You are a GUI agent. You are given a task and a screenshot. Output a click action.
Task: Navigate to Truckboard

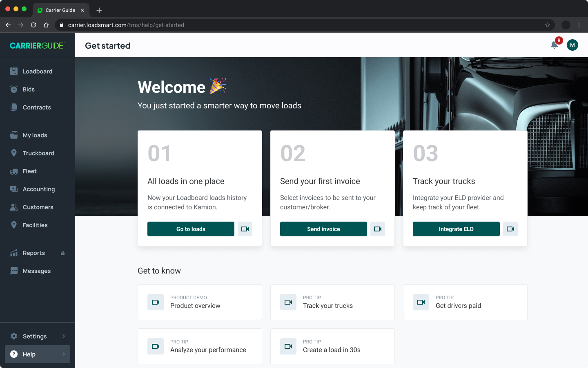coord(38,153)
